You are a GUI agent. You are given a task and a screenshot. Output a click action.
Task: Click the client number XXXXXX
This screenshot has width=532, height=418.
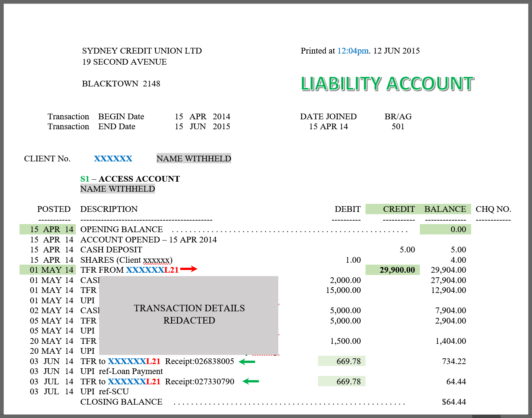113,159
